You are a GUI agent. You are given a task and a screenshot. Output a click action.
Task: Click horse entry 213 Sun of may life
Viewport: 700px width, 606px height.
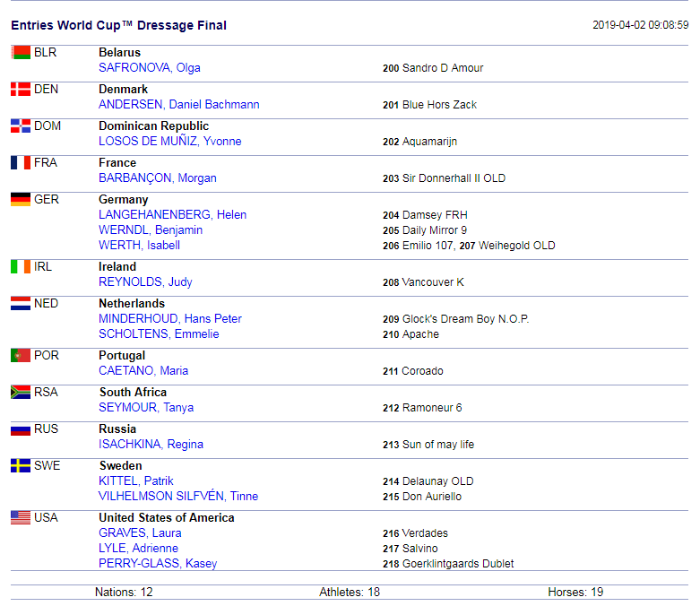428,445
